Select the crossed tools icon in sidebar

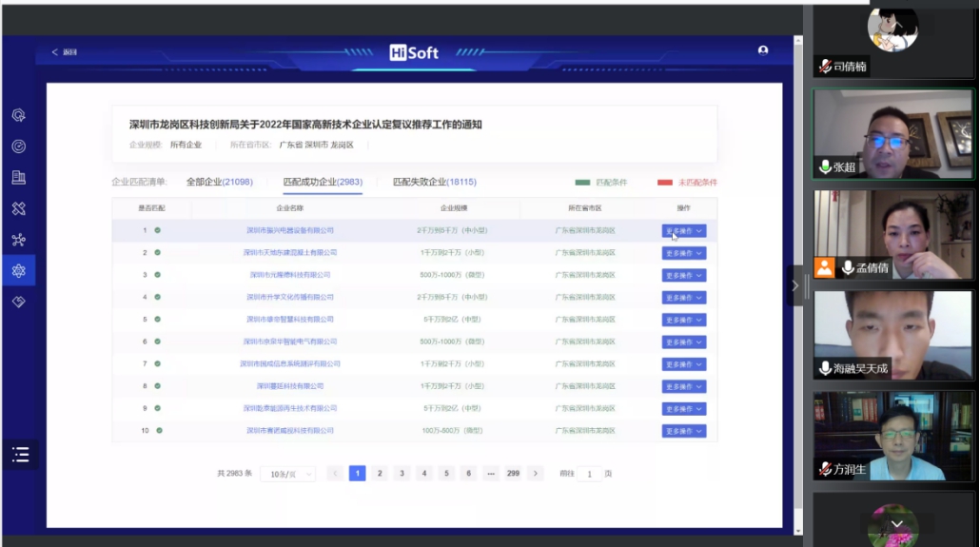click(18, 208)
